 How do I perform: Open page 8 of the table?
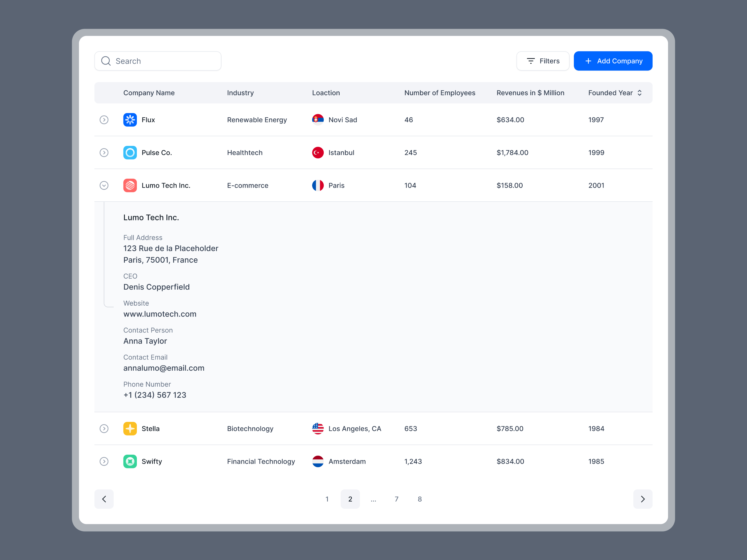pos(419,499)
